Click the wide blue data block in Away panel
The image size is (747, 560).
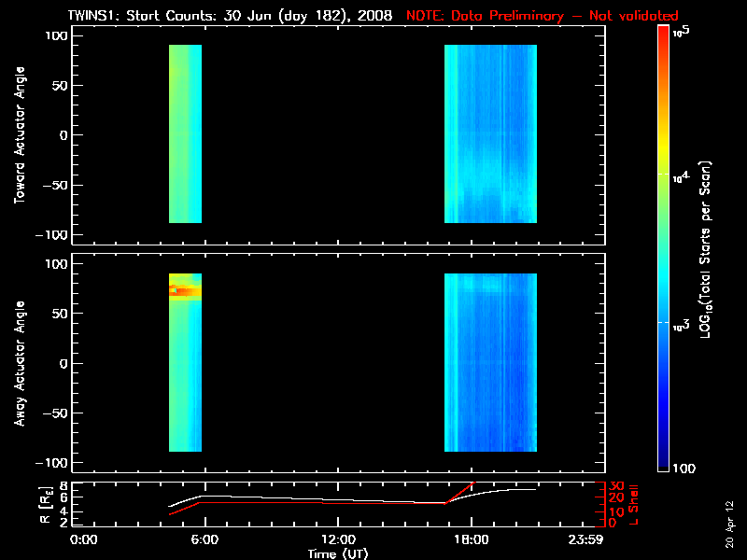[x=490, y=363]
